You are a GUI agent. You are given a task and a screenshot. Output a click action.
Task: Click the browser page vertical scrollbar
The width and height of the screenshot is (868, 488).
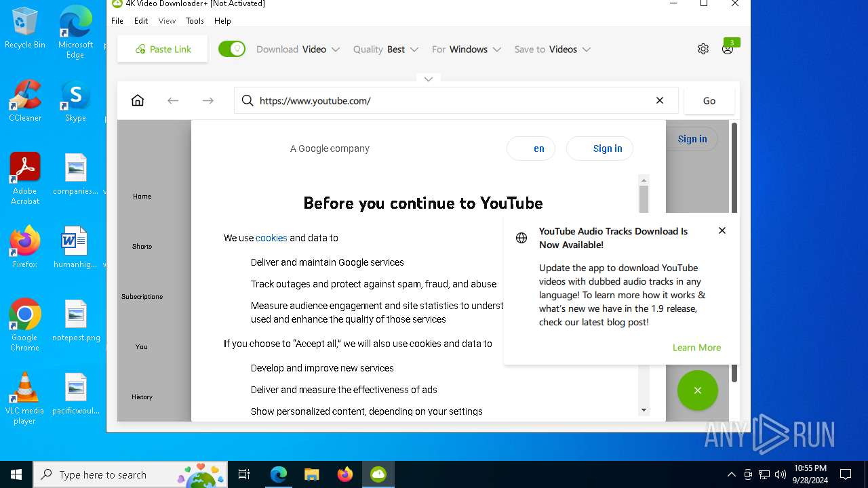pos(734,252)
